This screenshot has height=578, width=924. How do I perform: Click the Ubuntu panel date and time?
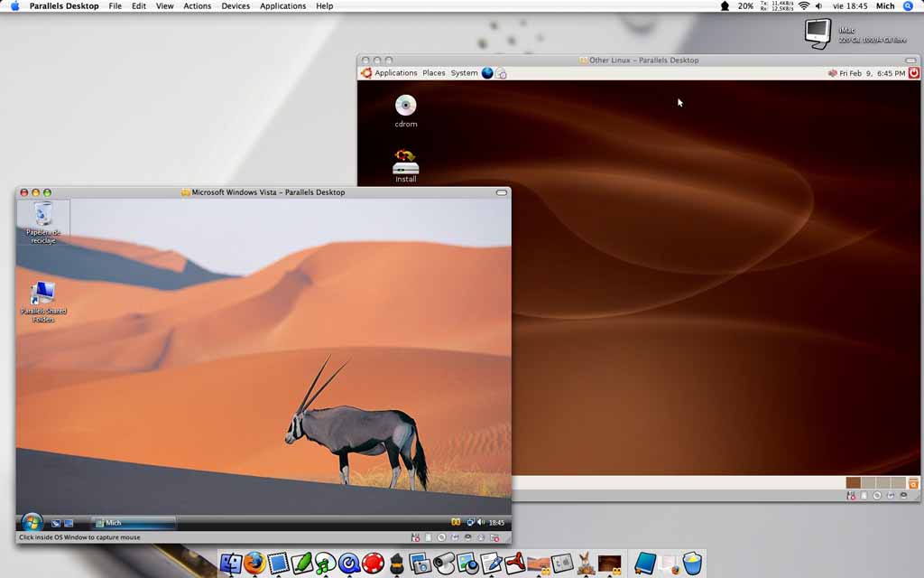(873, 73)
